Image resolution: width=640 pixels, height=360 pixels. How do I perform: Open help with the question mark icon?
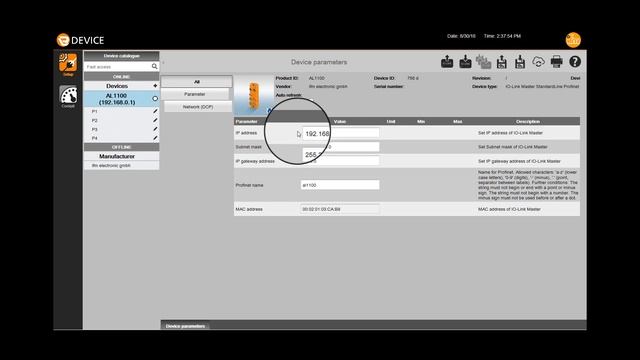(x=575, y=62)
